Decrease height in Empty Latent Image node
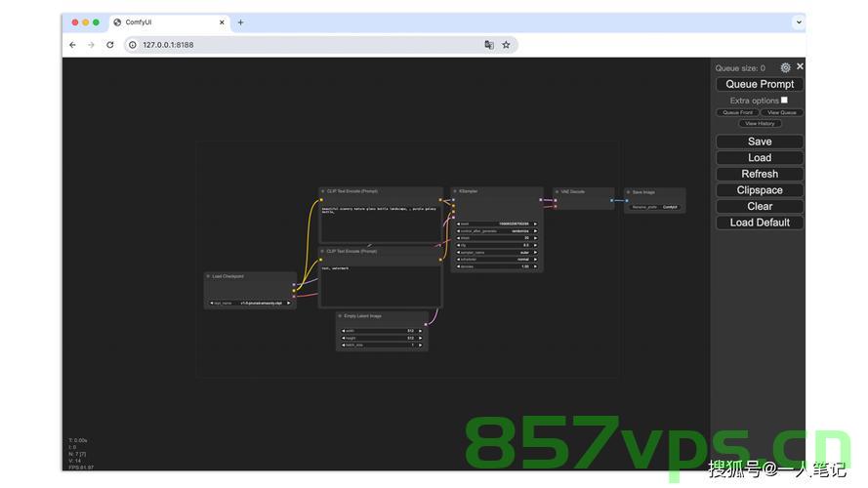Image resolution: width=868 pixels, height=488 pixels. 344,338
